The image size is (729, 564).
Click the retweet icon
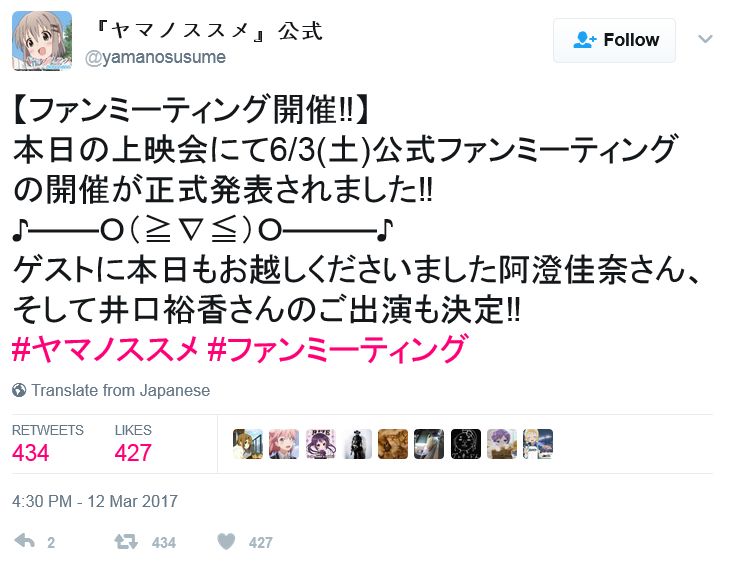click(126, 541)
